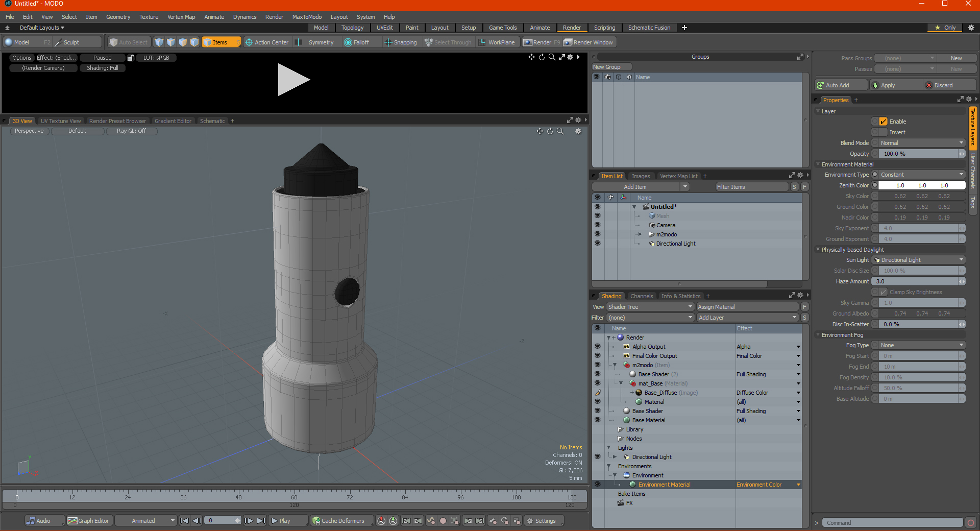Toggle visibility of Base Material layer

click(x=597, y=420)
